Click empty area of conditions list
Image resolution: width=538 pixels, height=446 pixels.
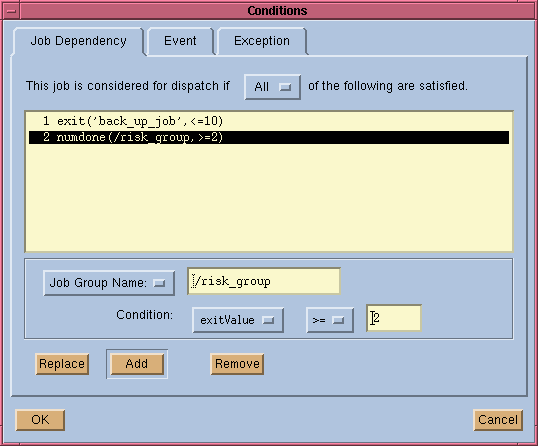pyautogui.click(x=269, y=197)
